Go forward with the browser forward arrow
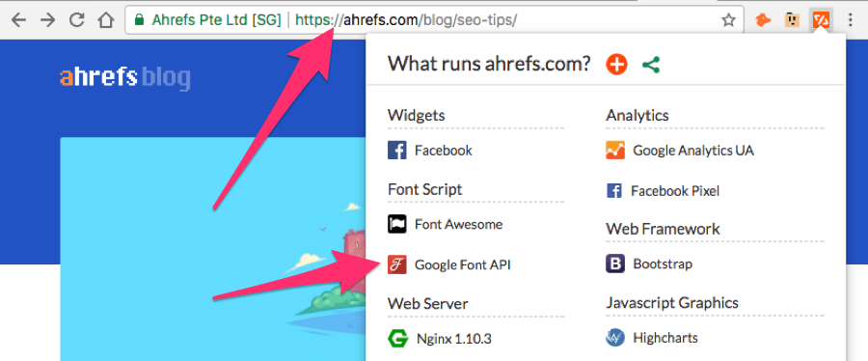Image resolution: width=868 pixels, height=361 pixels. click(x=48, y=20)
